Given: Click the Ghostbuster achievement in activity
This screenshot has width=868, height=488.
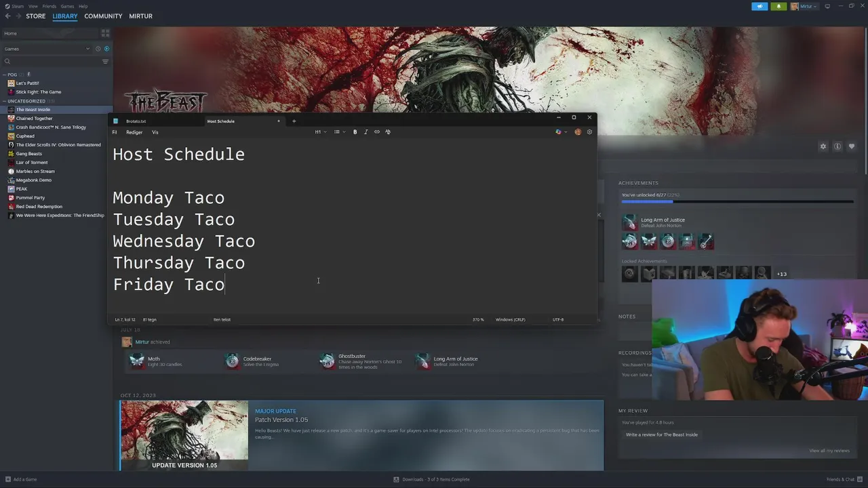Looking at the screenshot, I should coord(361,361).
